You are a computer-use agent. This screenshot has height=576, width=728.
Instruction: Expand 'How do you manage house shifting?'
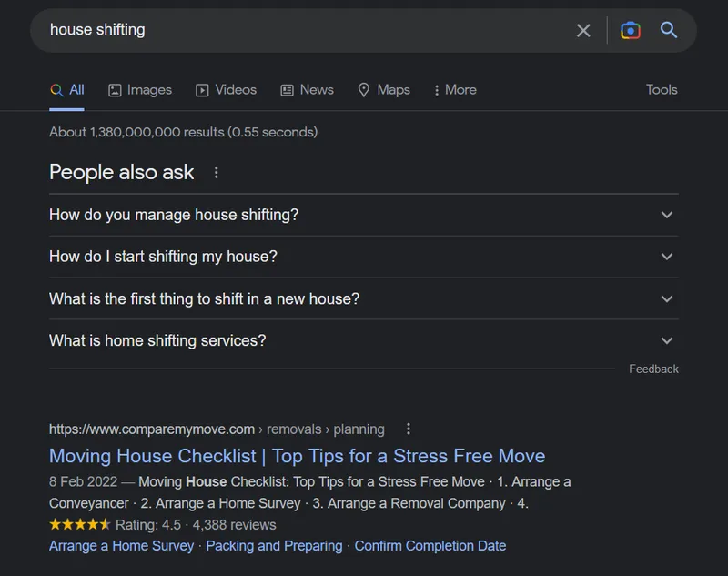[666, 215]
